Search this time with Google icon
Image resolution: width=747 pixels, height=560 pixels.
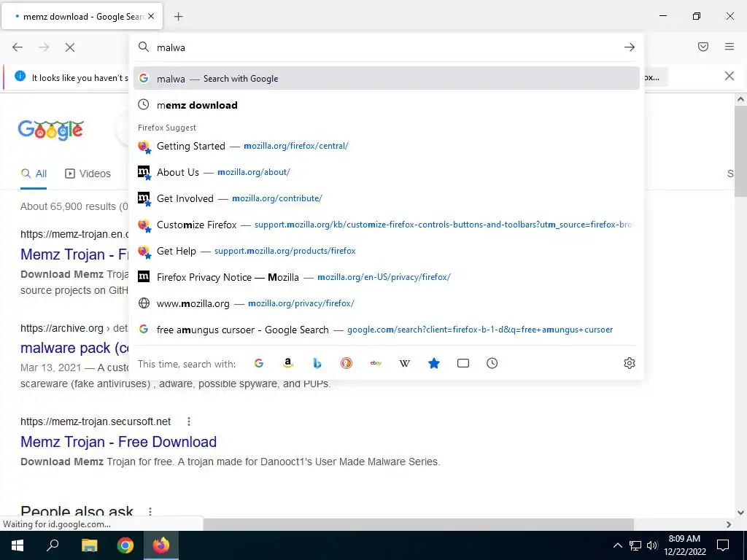[259, 363]
